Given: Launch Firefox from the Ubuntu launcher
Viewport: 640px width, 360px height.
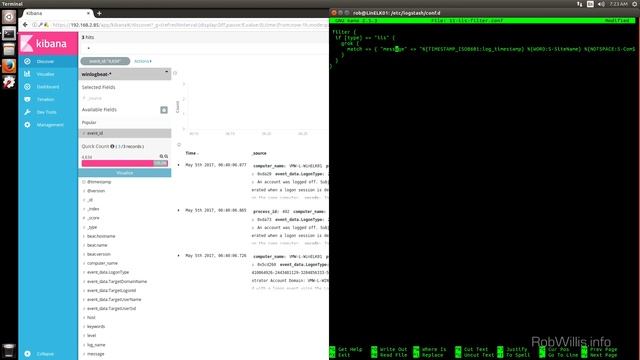Looking at the screenshot, I should [9, 66].
